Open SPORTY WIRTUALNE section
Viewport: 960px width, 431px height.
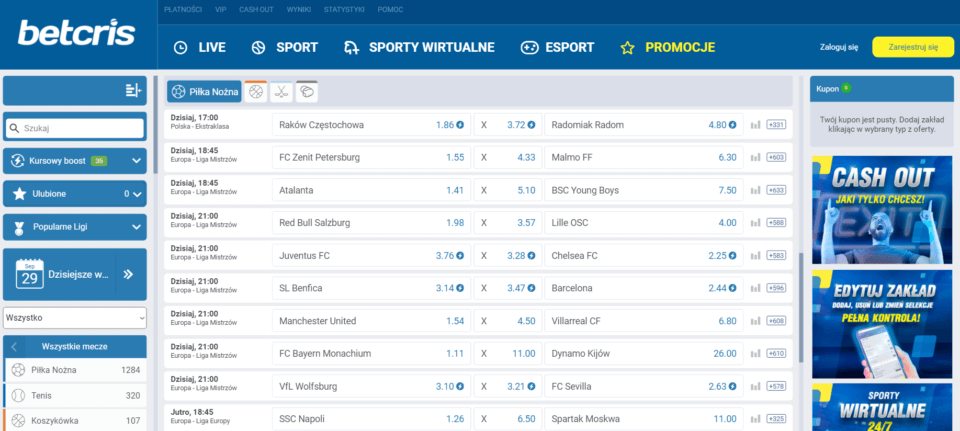coord(419,48)
